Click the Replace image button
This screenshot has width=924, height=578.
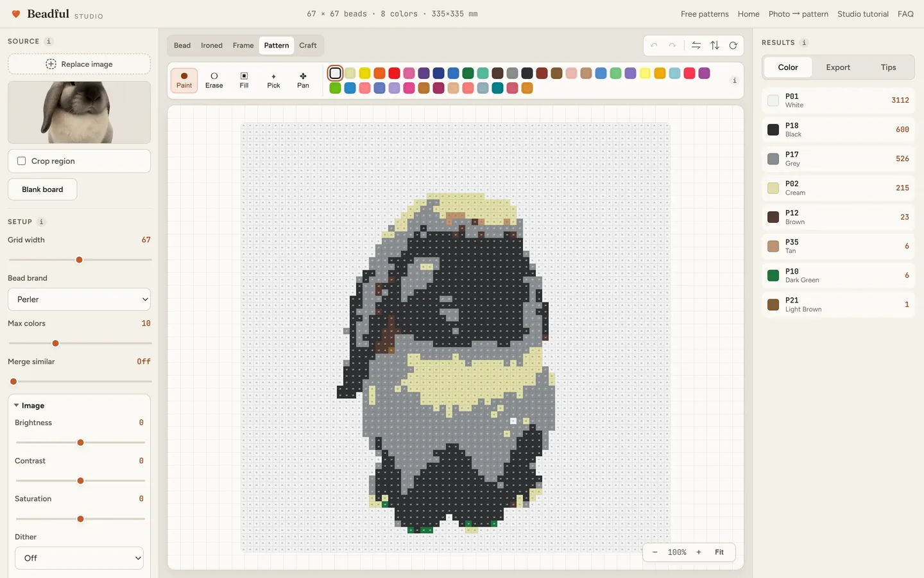(80, 64)
